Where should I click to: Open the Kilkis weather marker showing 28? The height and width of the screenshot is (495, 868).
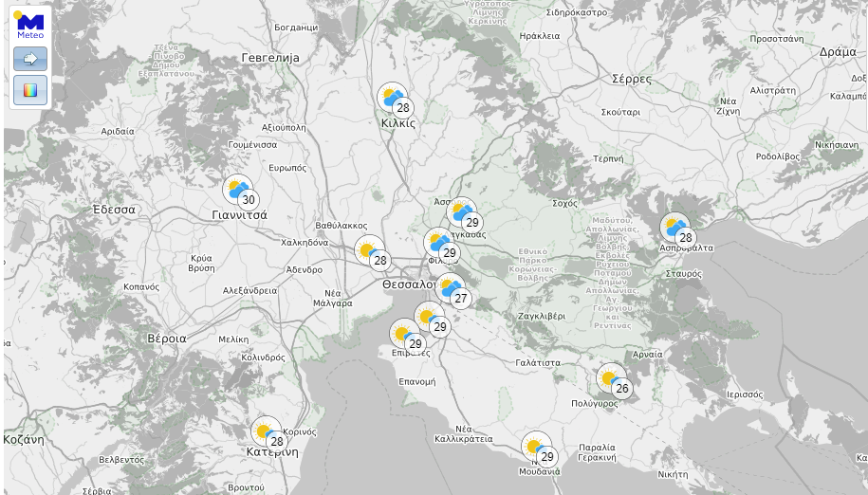[392, 97]
